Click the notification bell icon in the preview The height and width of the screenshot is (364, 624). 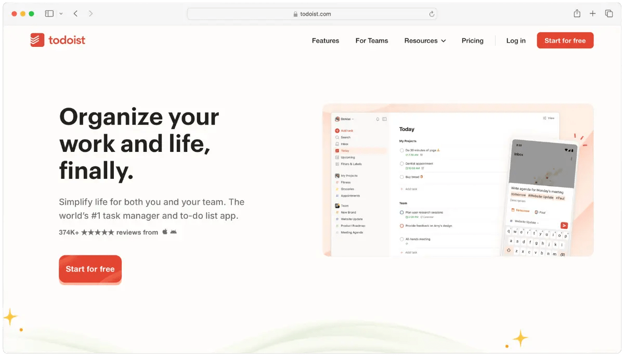click(378, 119)
